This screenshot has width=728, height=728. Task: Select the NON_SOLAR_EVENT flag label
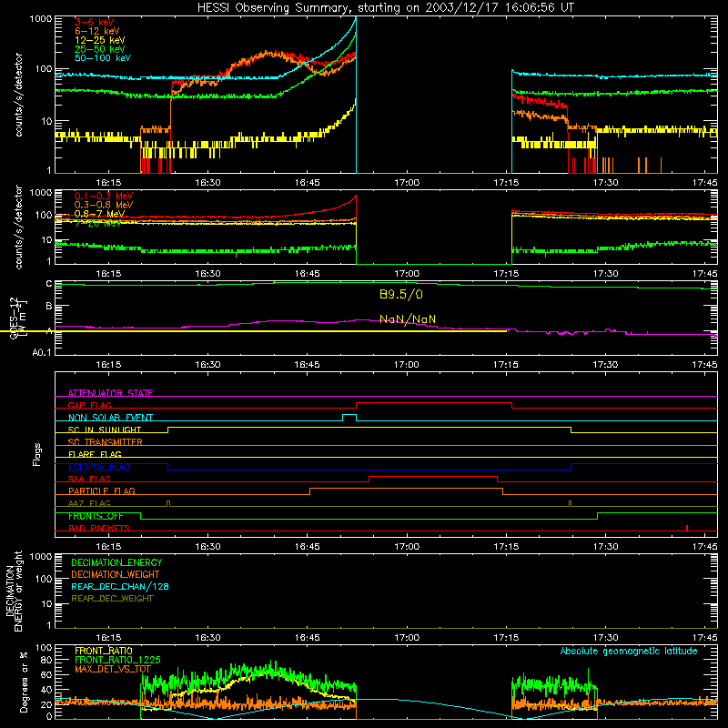(x=110, y=418)
